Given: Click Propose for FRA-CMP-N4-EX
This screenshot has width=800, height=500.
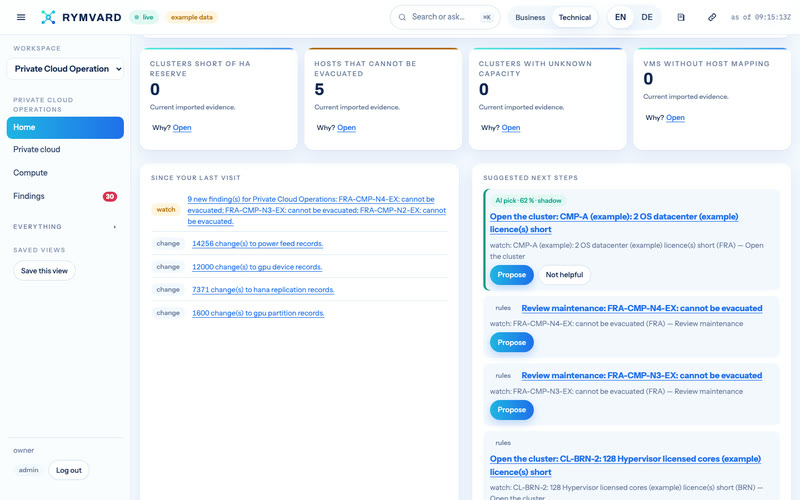Looking at the screenshot, I should point(511,343).
